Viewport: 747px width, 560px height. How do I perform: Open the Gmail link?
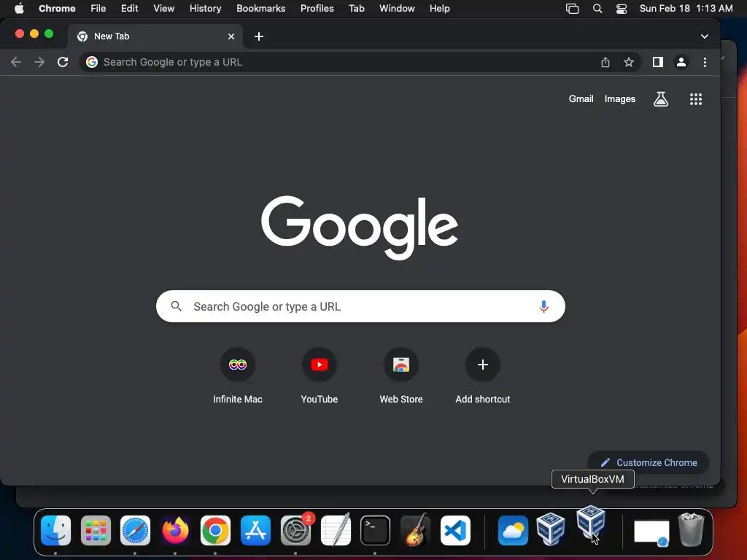click(x=581, y=99)
